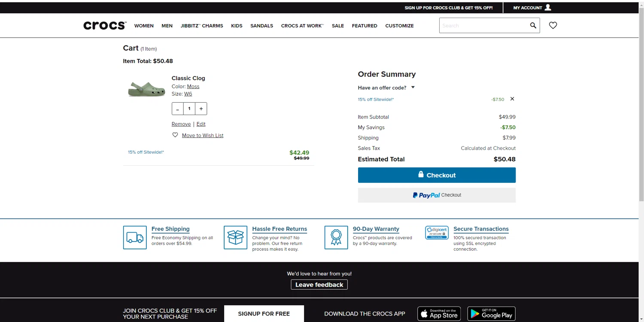Screen dimensions: 644x322
Task: Click Calculated at Checkout sales tax text
Action: (488, 148)
